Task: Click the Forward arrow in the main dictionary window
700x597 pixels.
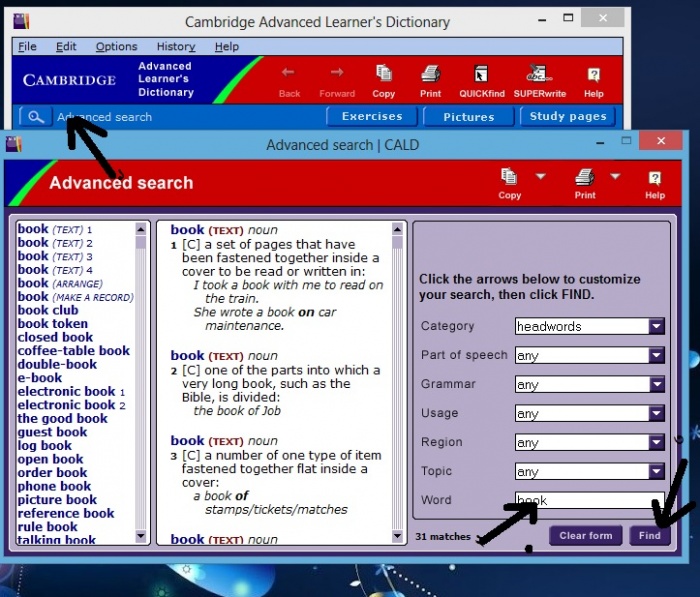Action: (337, 72)
